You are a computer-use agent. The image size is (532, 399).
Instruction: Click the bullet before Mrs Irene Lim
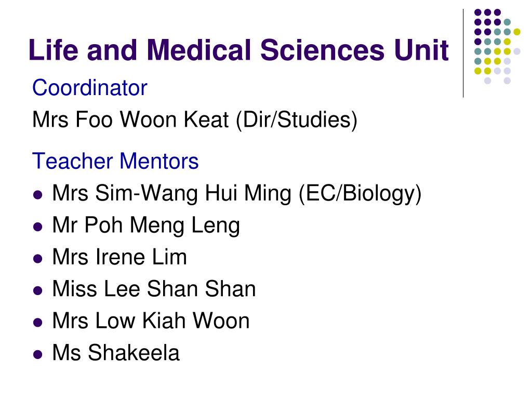pos(38,259)
